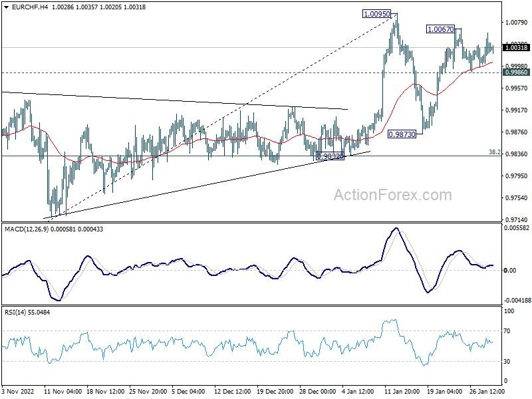This screenshot has height=399, width=532.
Task: Click the 0.99170 price axis value
Action: point(517,110)
